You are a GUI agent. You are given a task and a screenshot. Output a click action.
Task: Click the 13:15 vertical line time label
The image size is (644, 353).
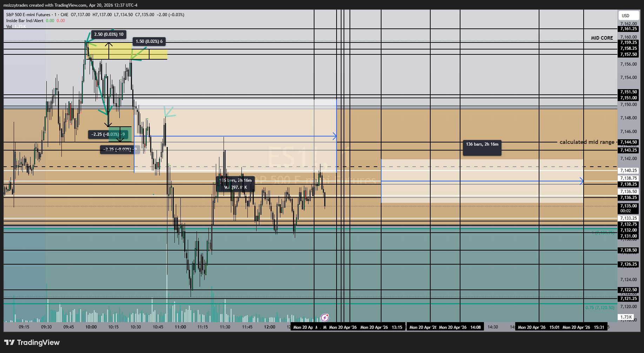point(381,327)
